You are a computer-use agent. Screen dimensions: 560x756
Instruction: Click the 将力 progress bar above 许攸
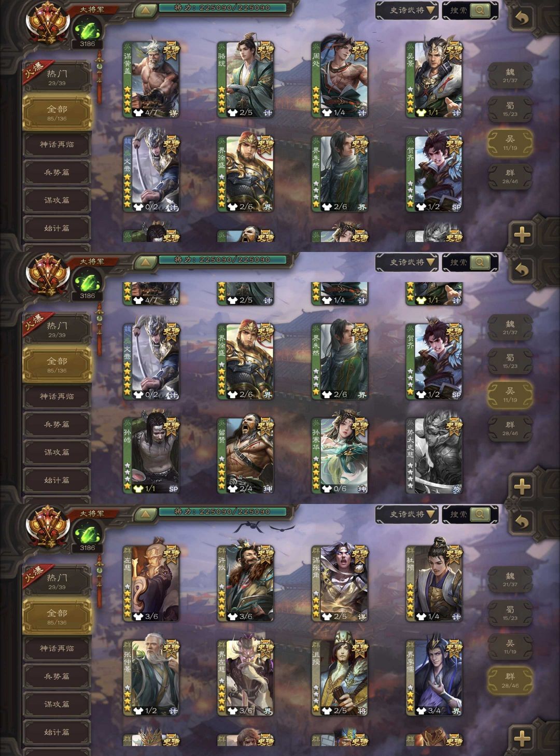pyautogui.click(x=223, y=512)
